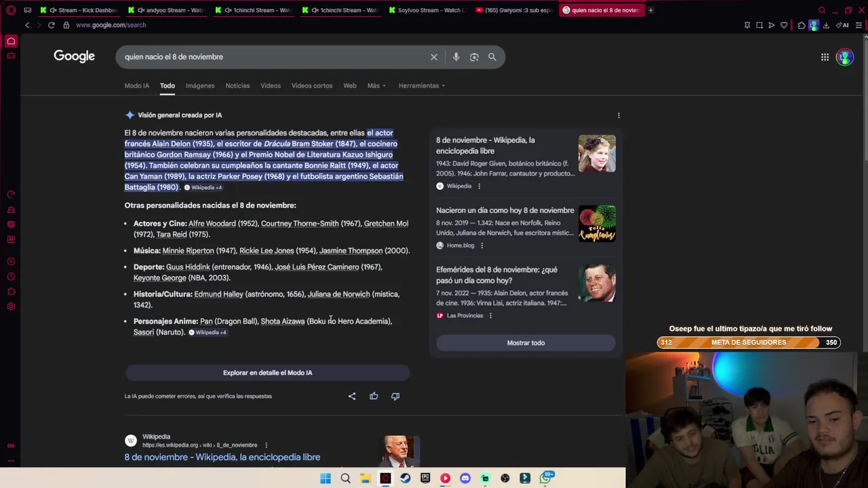
Task: Open options for Las Provincias source
Action: click(490, 315)
